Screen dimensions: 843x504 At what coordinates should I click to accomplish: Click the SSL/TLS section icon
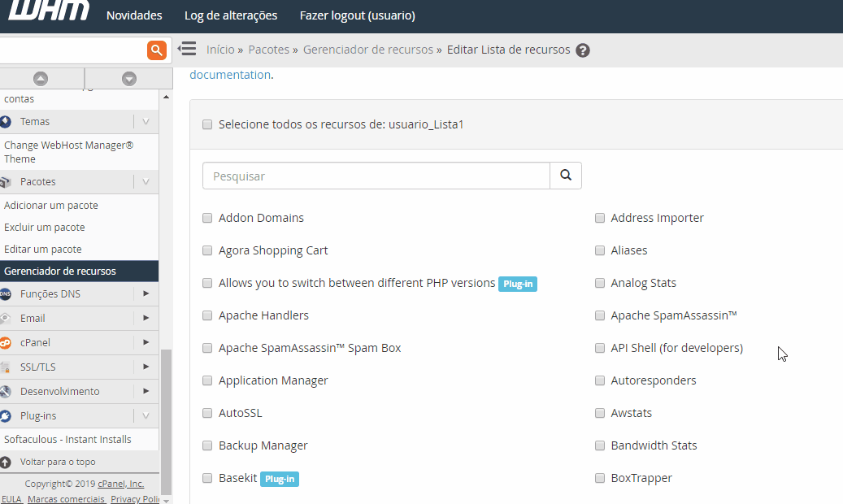[6, 367]
